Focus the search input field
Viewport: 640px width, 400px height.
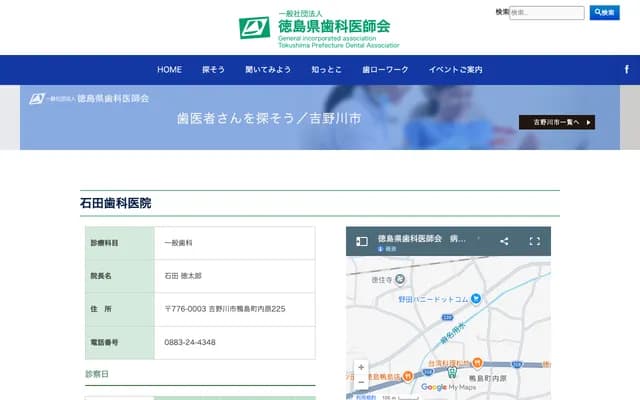547,13
